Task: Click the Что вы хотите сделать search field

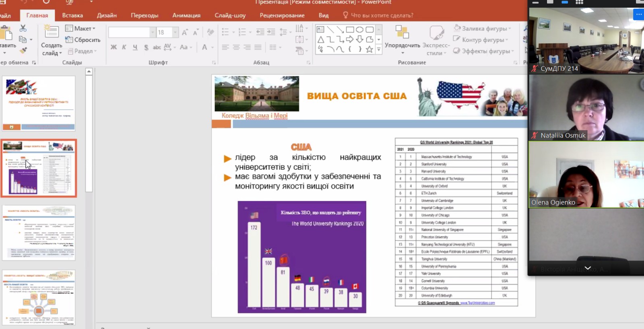Action: point(378,15)
